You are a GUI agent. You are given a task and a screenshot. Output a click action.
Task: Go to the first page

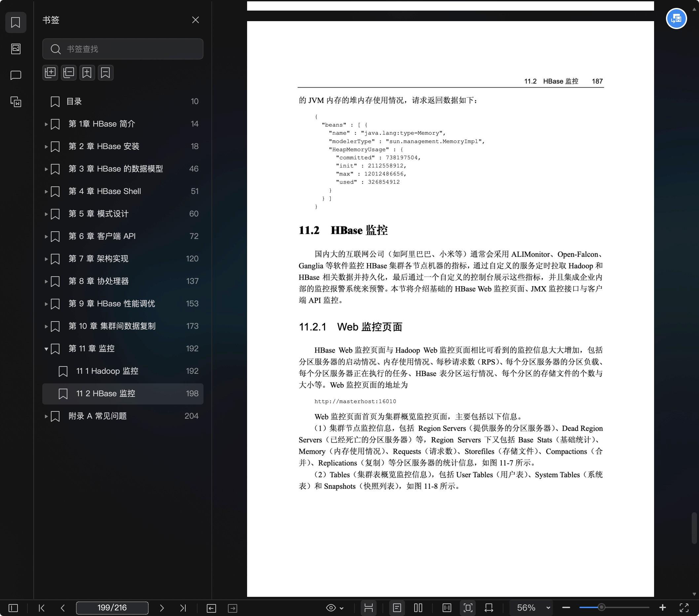click(41, 608)
